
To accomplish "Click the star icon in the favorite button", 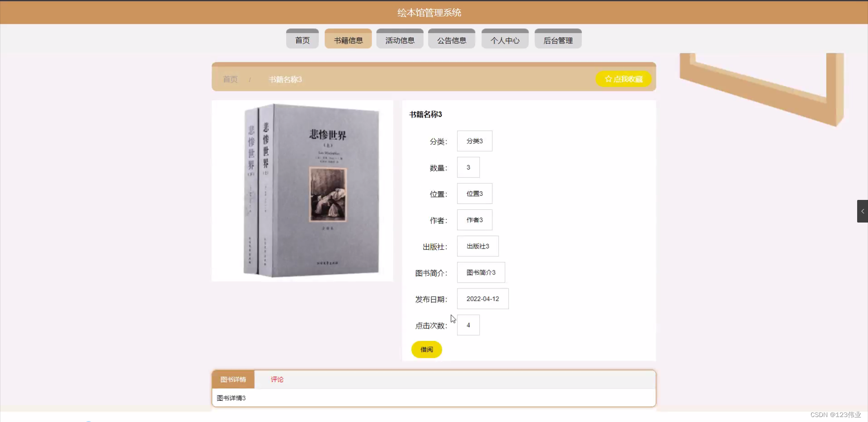I will (x=607, y=78).
